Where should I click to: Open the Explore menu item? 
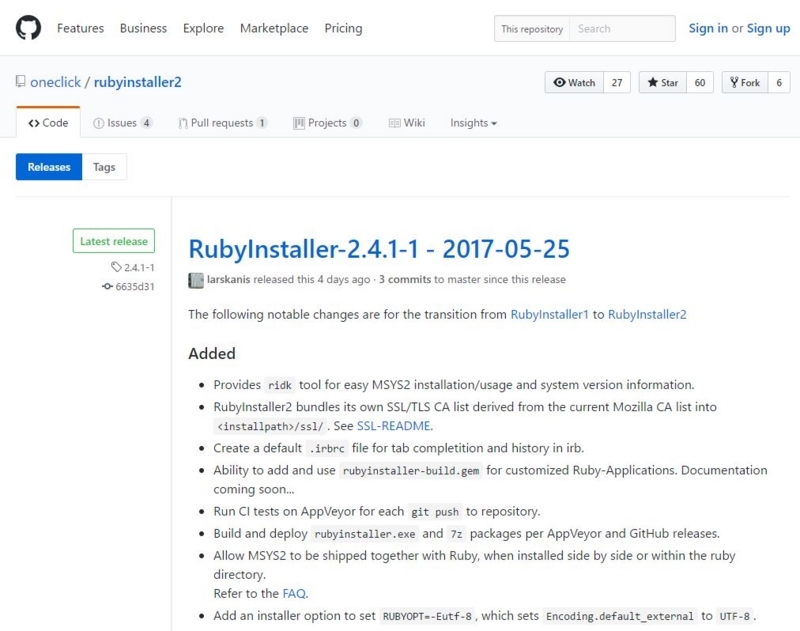pyautogui.click(x=203, y=28)
